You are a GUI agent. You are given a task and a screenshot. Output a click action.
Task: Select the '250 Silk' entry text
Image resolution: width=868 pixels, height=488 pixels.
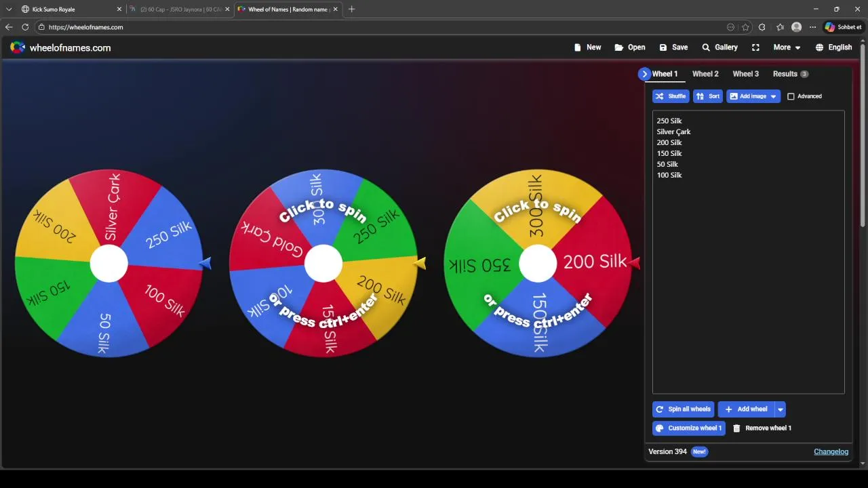pyautogui.click(x=669, y=121)
